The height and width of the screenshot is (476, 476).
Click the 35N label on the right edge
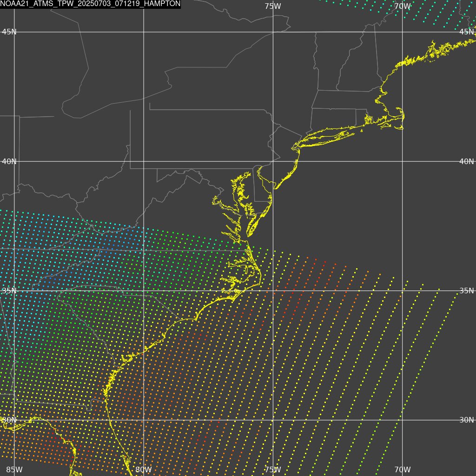pyautogui.click(x=467, y=291)
